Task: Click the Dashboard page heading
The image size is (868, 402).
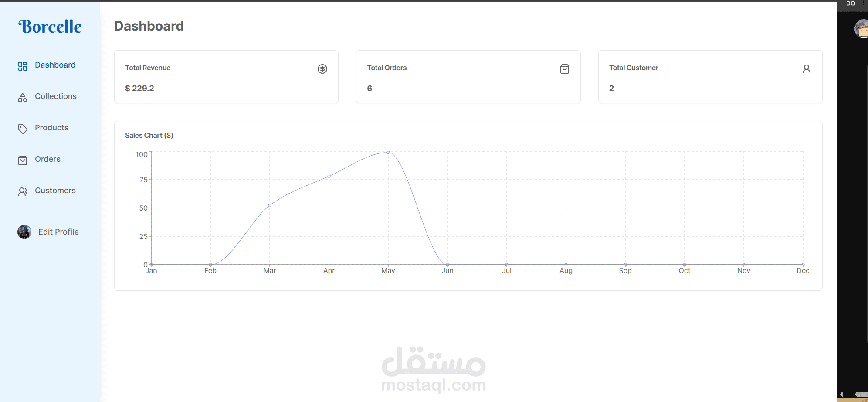Action: pos(149,26)
